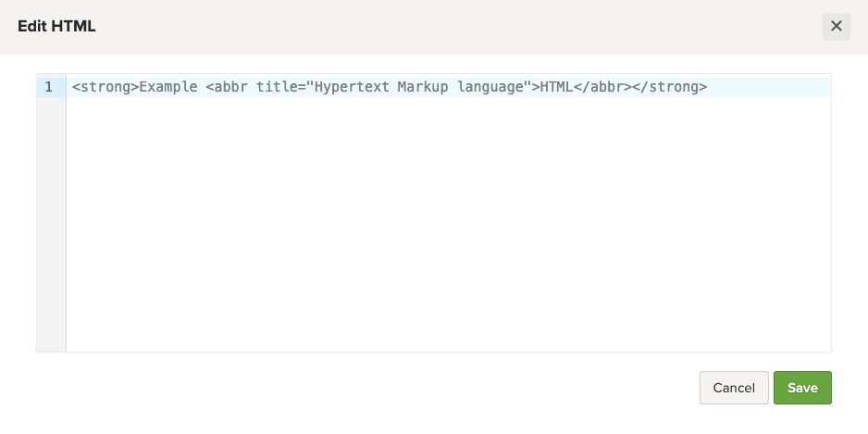Click the word Example in the code
868x434 pixels.
point(167,87)
